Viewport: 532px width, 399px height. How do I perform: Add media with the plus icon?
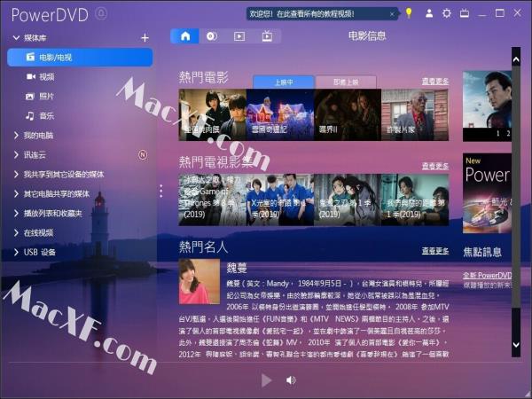pyautogui.click(x=145, y=37)
